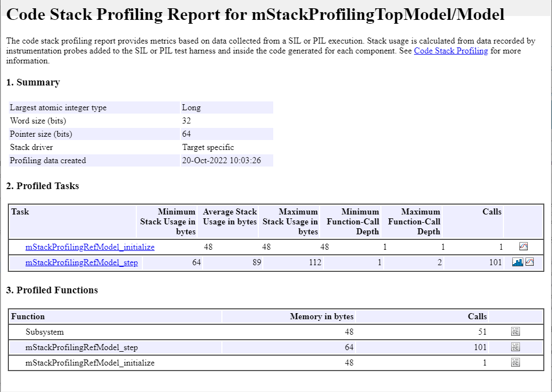Follow the mStackProfilingRefModel_initialize task link
Image resolution: width=552 pixels, height=392 pixels.
tap(90, 248)
